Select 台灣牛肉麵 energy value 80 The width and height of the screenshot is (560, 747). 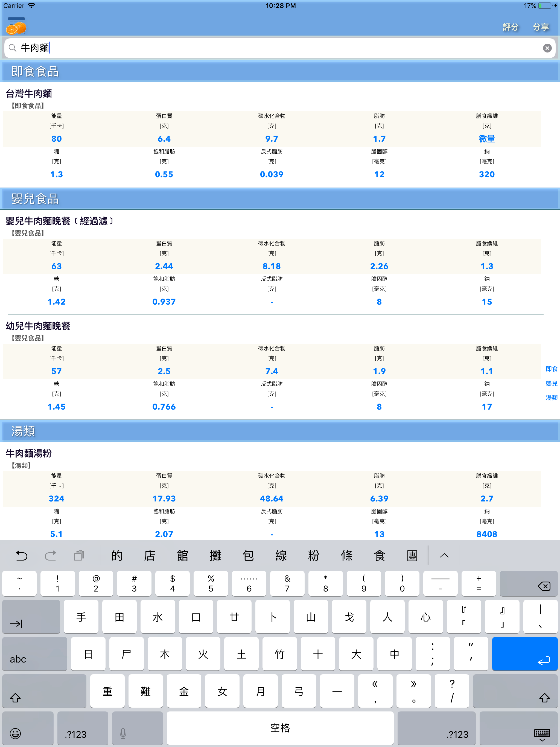pyautogui.click(x=56, y=139)
